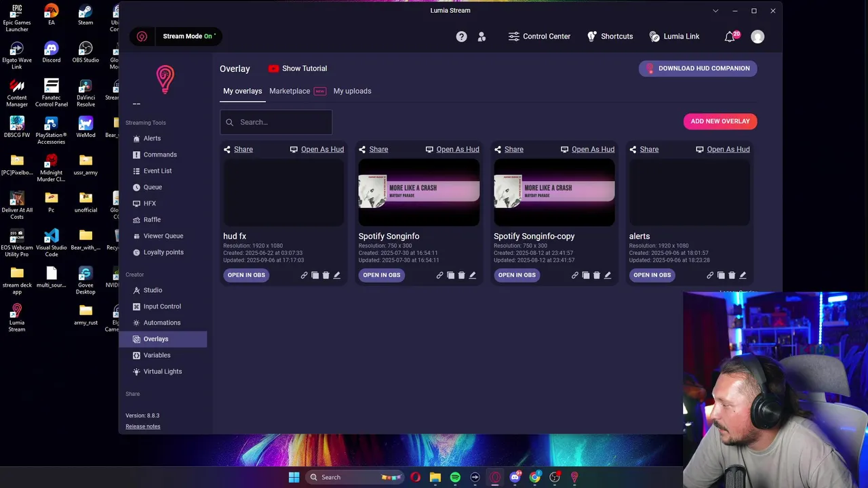Open Spotify Songinfo As Hud
Screen dimensions: 868x488
(x=452, y=149)
